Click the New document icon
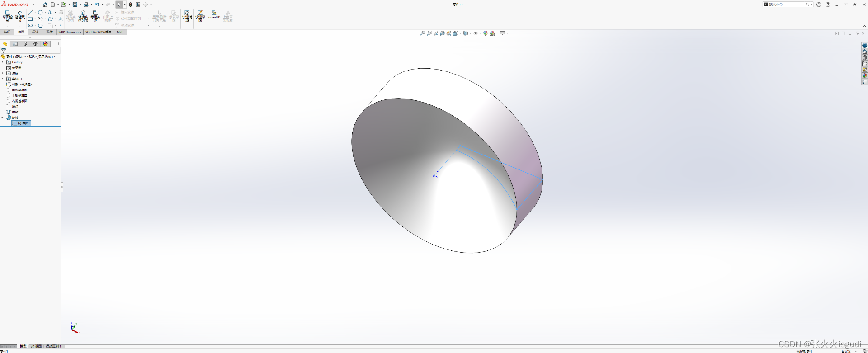The height and width of the screenshot is (353, 868). 53,5
